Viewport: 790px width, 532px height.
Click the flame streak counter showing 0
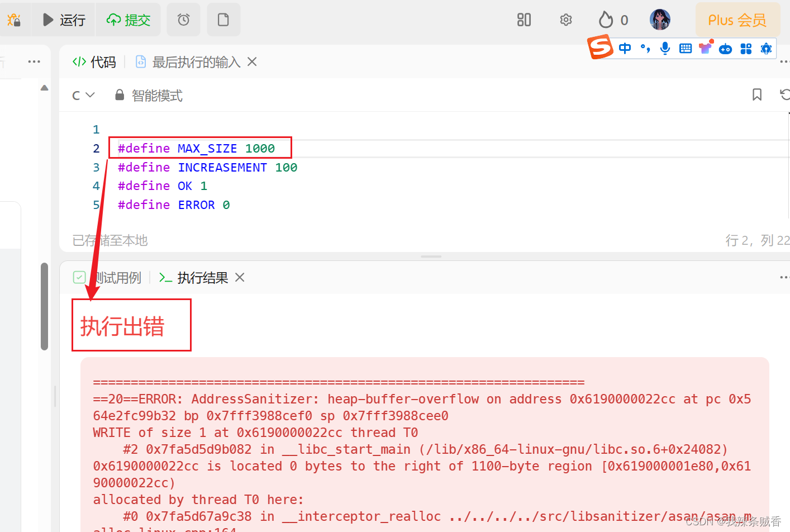(612, 19)
